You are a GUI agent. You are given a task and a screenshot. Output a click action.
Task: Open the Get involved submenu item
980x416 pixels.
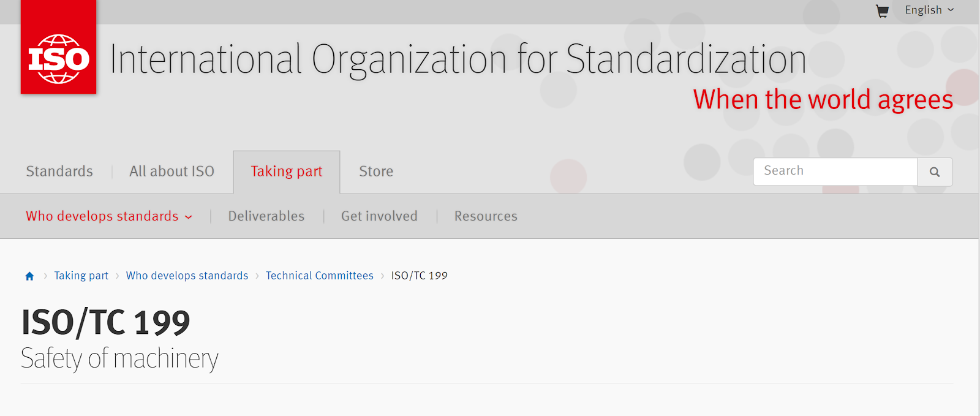coord(379,216)
